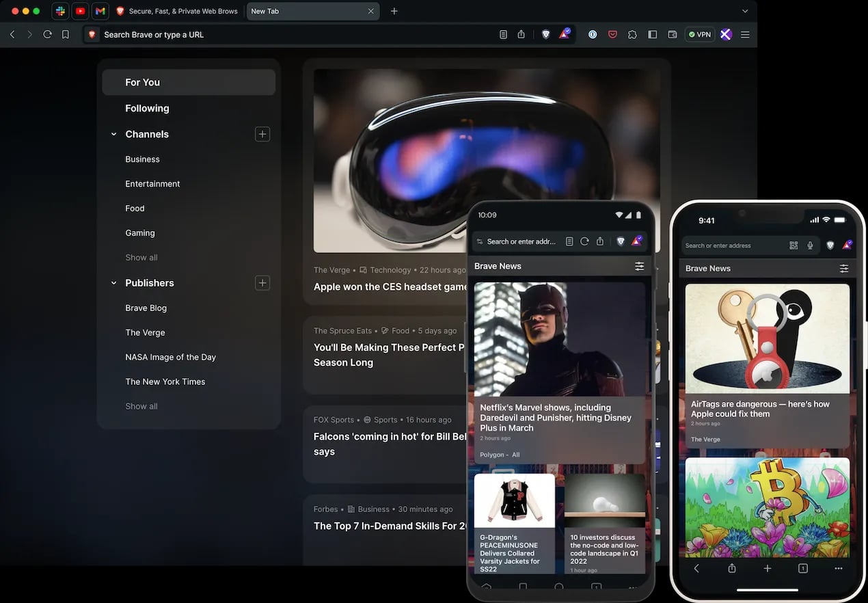The image size is (868, 603).
Task: Open Brave News settings on iPhone
Action: coord(844,269)
